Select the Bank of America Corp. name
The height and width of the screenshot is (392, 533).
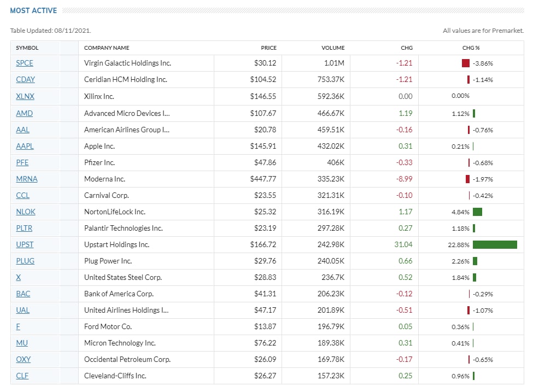[119, 294]
